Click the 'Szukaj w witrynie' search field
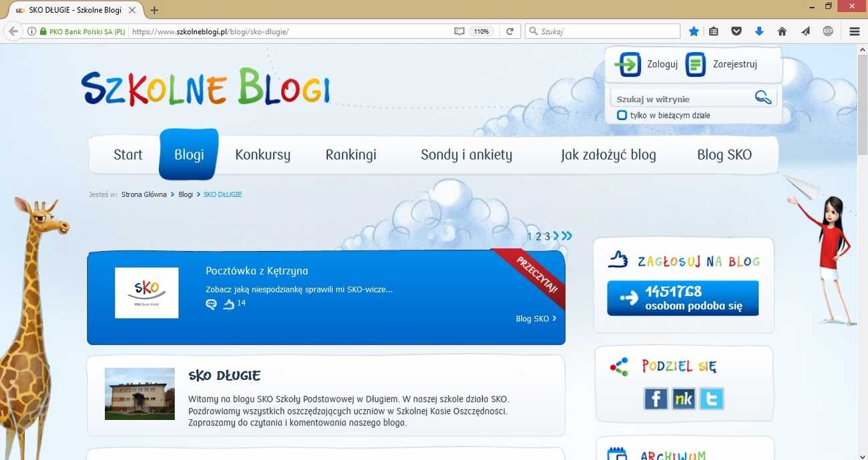Image resolution: width=868 pixels, height=460 pixels. 682,99
